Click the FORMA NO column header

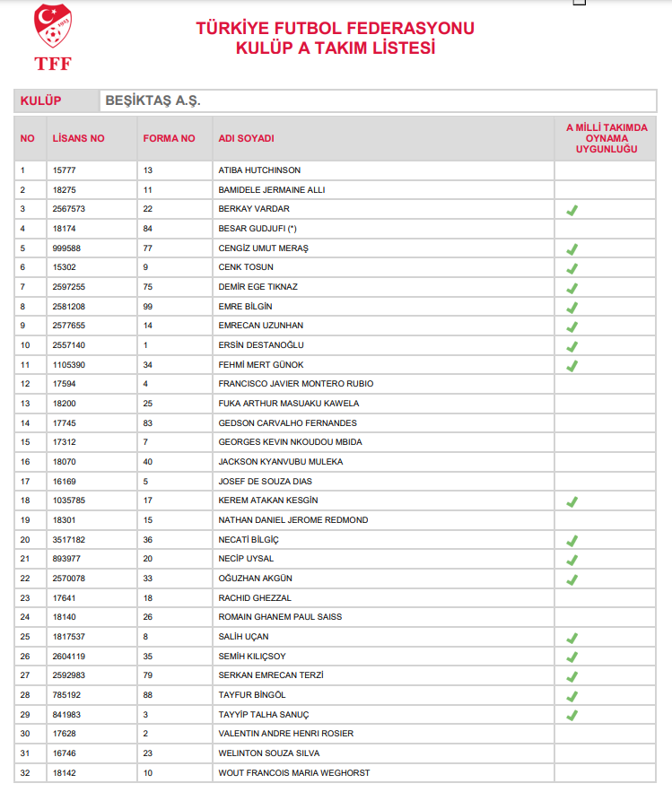click(x=169, y=138)
